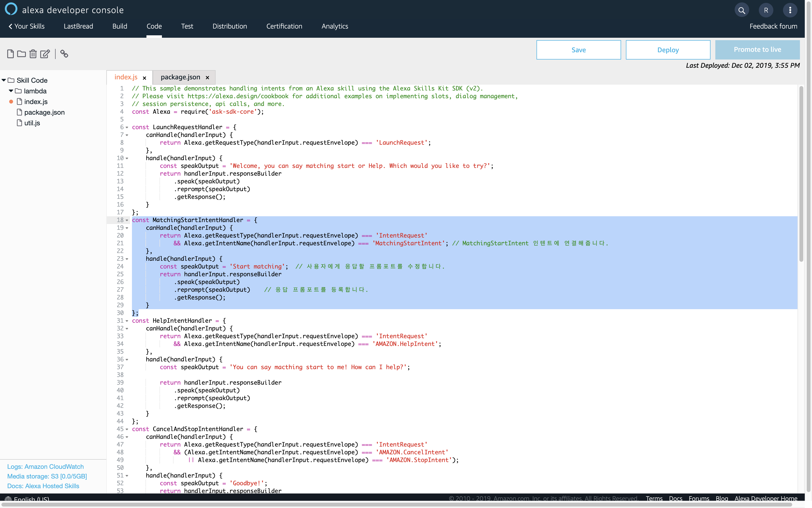Fold code at line 36 arrow
The height and width of the screenshot is (508, 812).
pos(127,359)
